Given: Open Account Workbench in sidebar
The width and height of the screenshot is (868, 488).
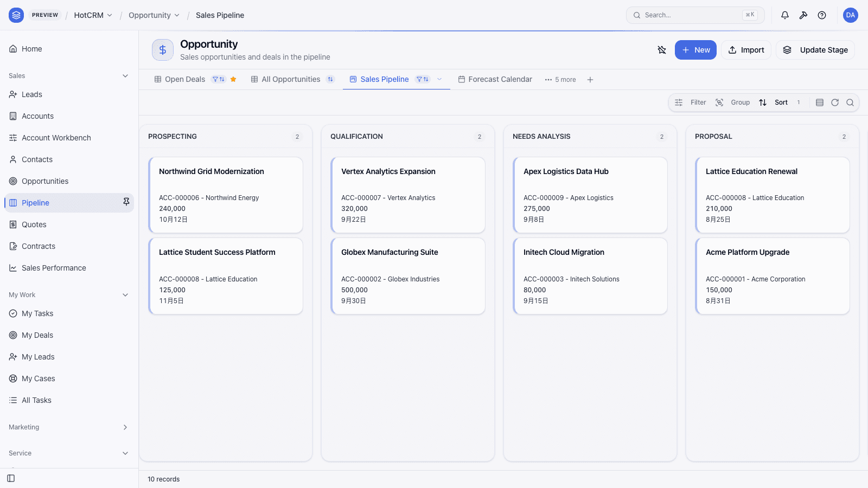Looking at the screenshot, I should (69, 138).
